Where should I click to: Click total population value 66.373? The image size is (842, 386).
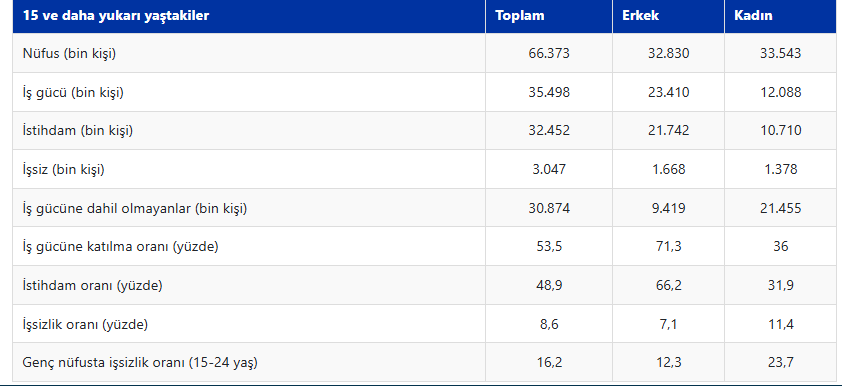click(x=549, y=54)
